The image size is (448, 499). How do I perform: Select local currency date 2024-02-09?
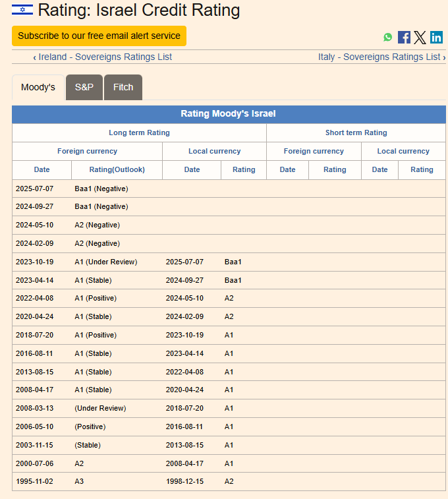184,316
